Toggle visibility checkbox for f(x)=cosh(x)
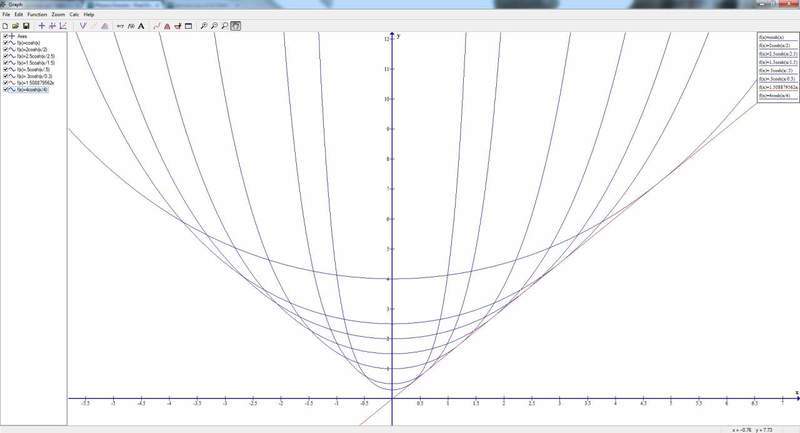This screenshot has height=433, width=800. (6, 43)
